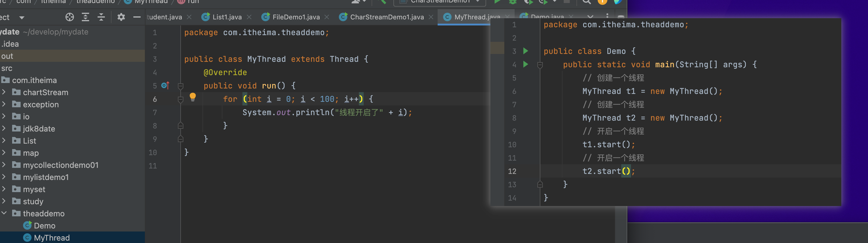
Task: Expand the exception folder
Action: click(4, 104)
